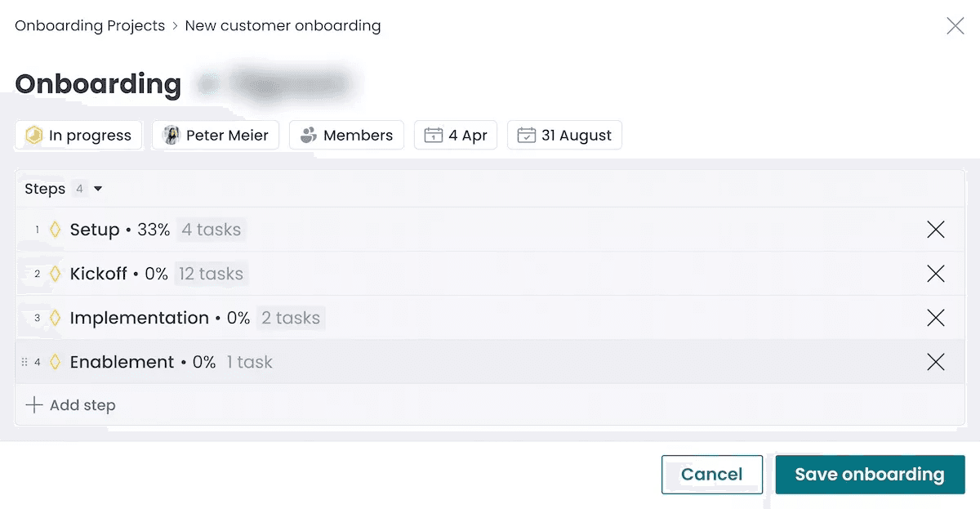Viewport: 980px width, 509px height.
Task: Select the New customer onboarding breadcrumb
Action: point(283,25)
